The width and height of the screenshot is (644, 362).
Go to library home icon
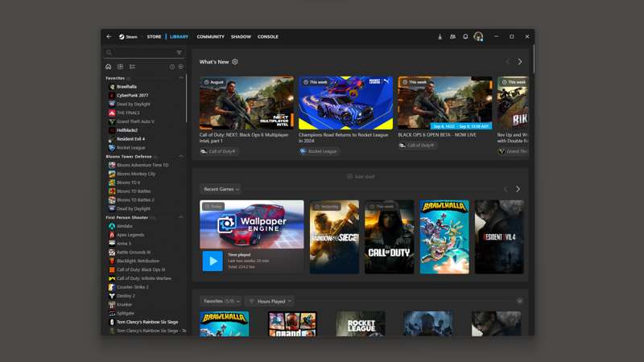point(109,67)
